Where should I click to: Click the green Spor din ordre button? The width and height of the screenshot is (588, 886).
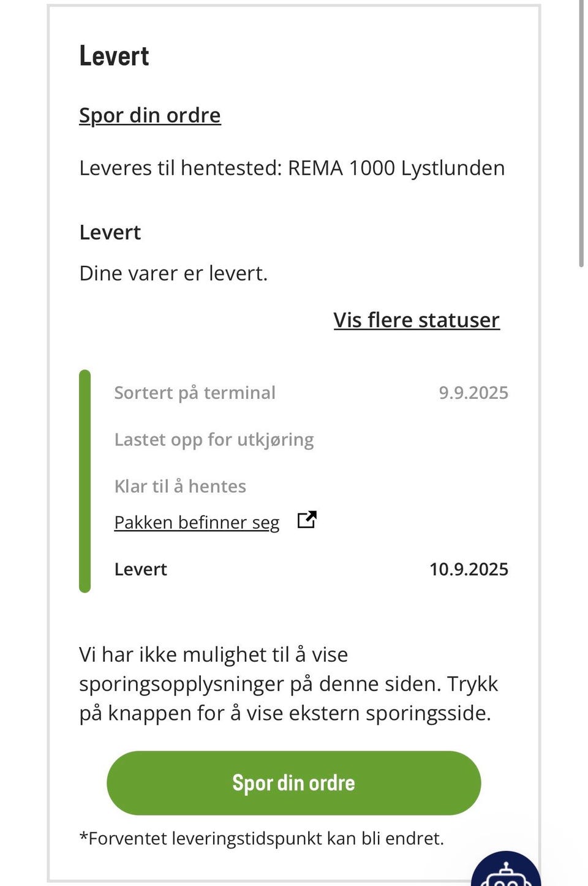click(x=294, y=783)
